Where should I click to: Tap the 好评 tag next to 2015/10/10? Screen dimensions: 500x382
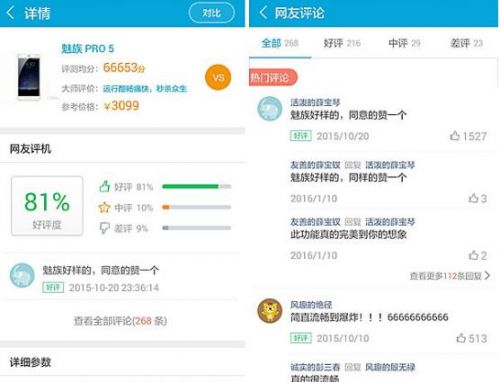(x=301, y=338)
